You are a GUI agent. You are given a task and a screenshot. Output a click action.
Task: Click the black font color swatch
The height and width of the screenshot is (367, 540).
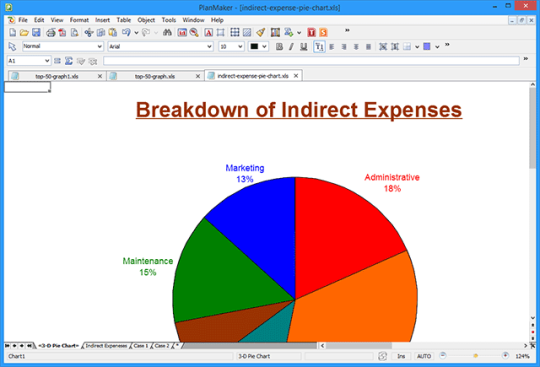pos(254,46)
